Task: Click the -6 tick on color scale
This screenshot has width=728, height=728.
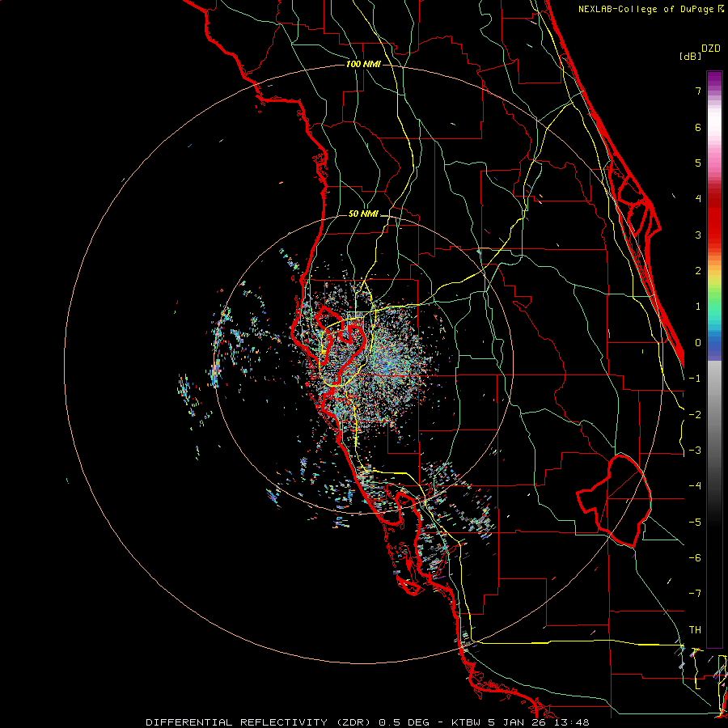Action: [695, 558]
